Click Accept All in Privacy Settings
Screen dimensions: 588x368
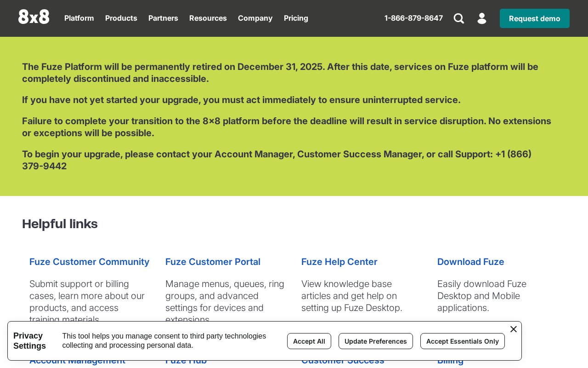(x=309, y=341)
